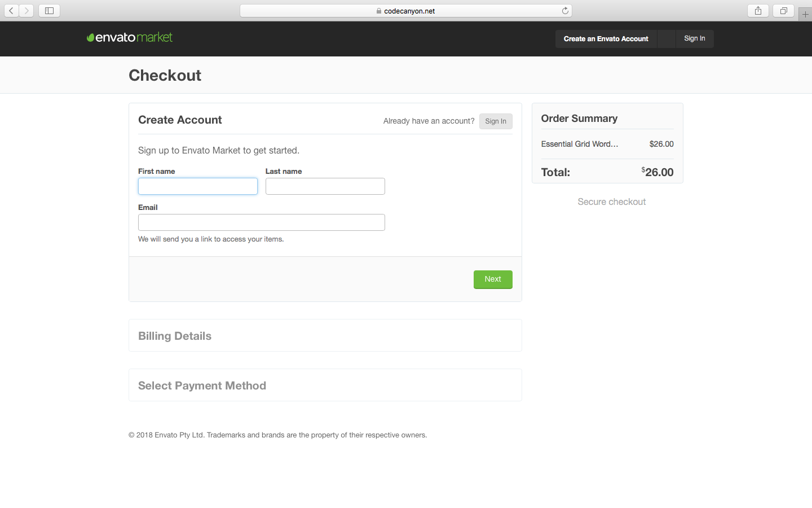This screenshot has width=812, height=508.
Task: Click the browser forward arrow
Action: 27,11
